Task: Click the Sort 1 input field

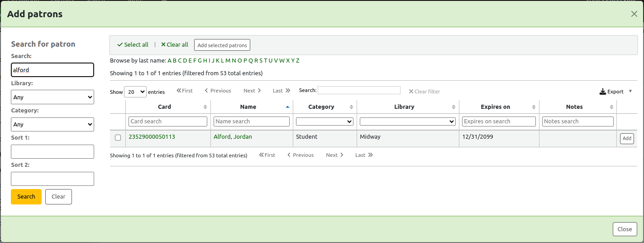Action: [52, 151]
